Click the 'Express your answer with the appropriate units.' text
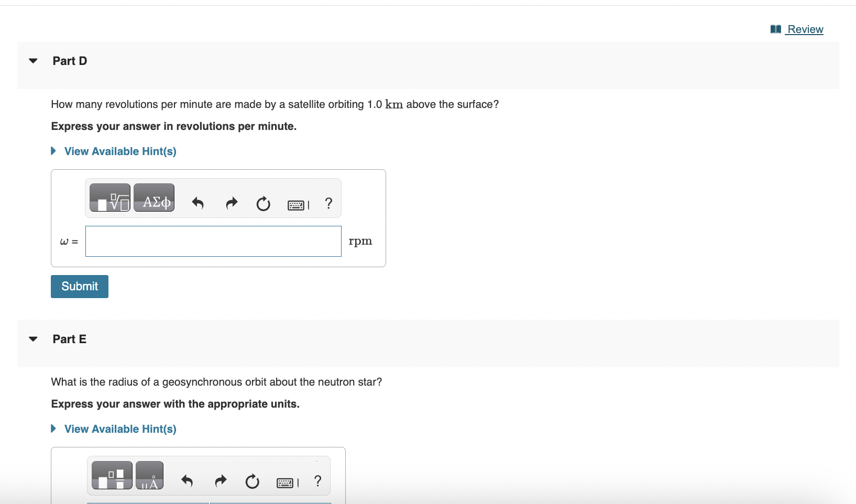This screenshot has width=856, height=504. [x=175, y=404]
